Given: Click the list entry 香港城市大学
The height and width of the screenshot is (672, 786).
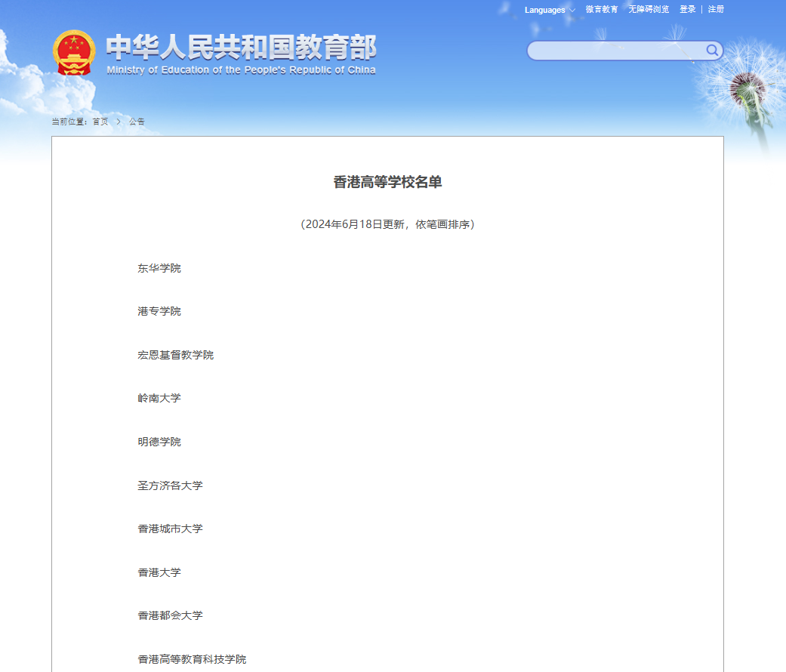Looking at the screenshot, I should click(171, 529).
